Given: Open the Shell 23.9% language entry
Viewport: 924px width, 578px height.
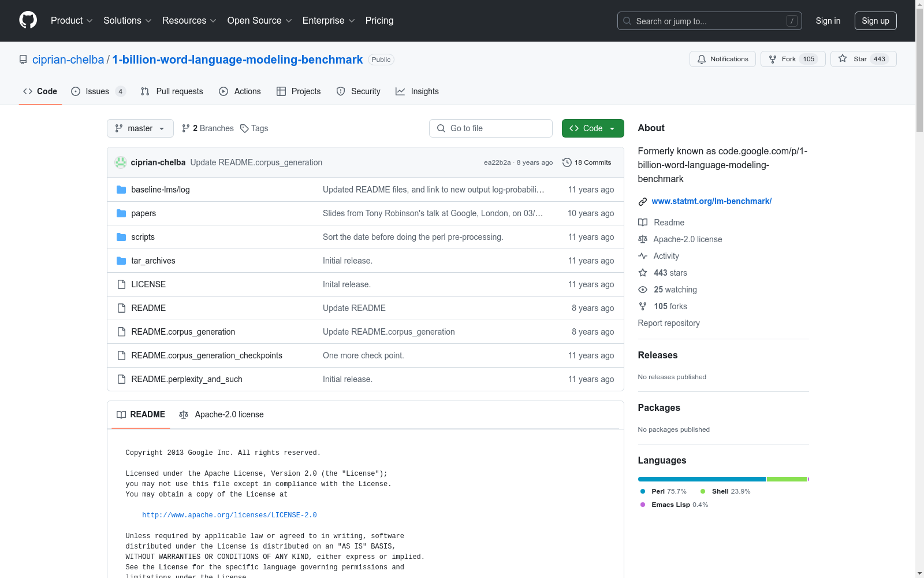Looking at the screenshot, I should [725, 491].
